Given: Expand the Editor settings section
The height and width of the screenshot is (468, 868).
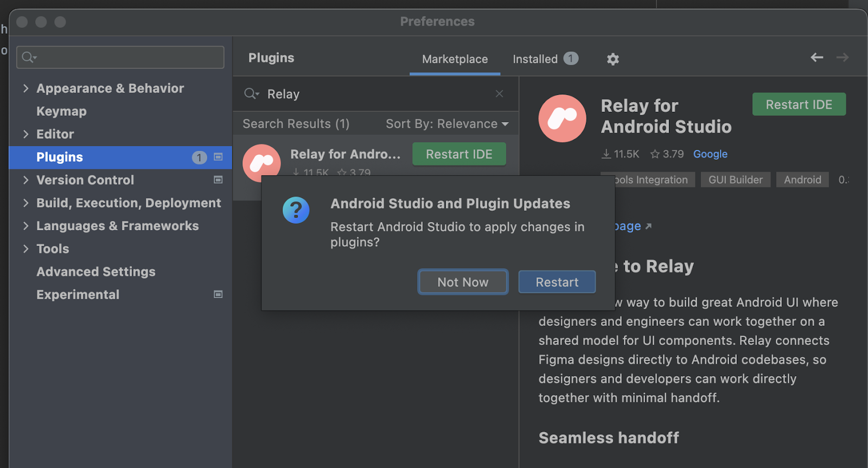Looking at the screenshot, I should (25, 134).
